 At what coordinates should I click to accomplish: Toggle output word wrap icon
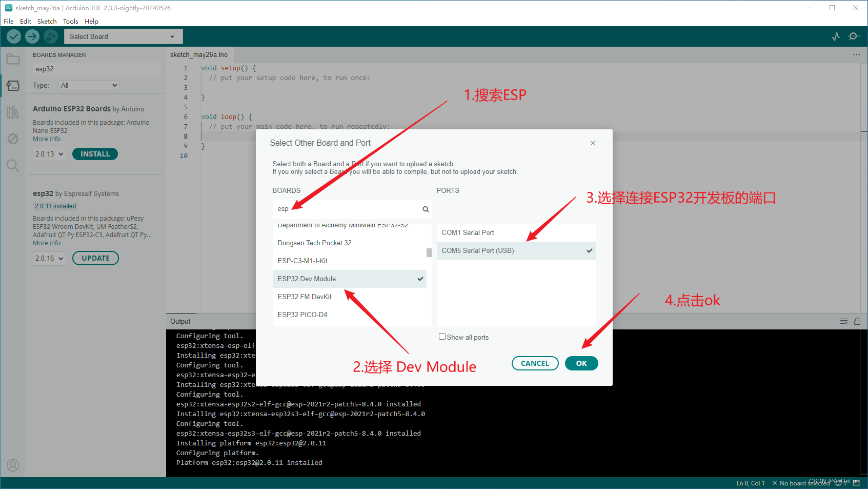click(x=844, y=321)
